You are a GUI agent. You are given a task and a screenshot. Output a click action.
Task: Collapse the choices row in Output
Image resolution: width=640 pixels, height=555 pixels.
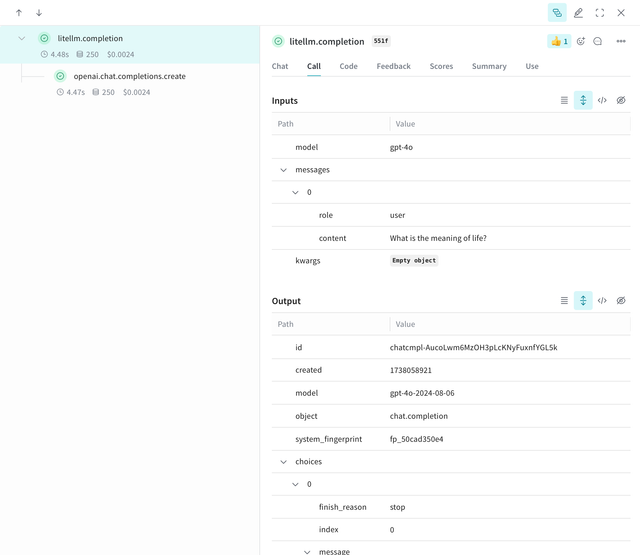coord(284,462)
